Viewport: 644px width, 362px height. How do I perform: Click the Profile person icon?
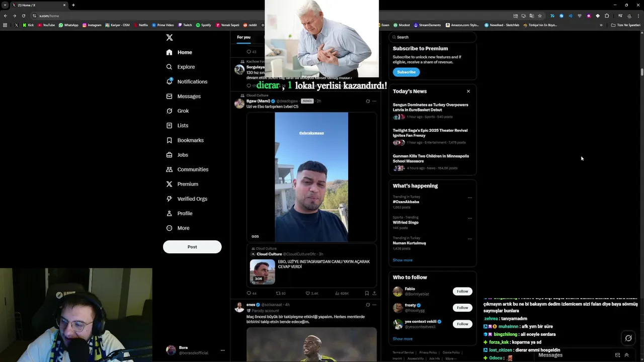[x=169, y=213]
